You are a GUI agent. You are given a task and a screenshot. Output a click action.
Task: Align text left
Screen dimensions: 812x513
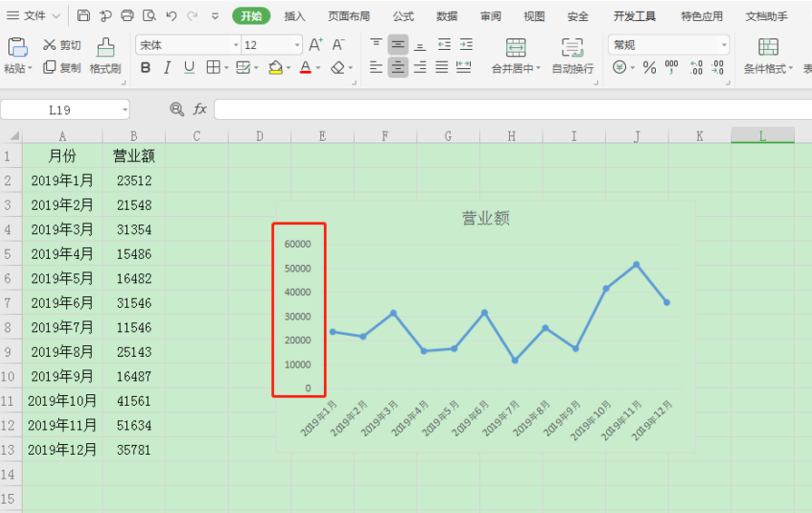(x=376, y=67)
